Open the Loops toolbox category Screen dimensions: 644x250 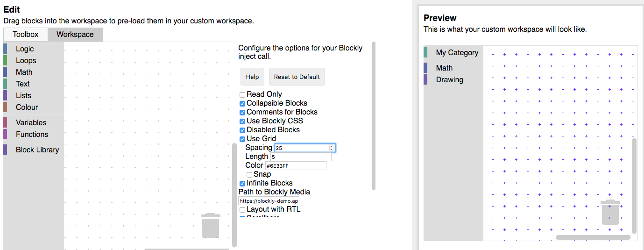pos(26,60)
